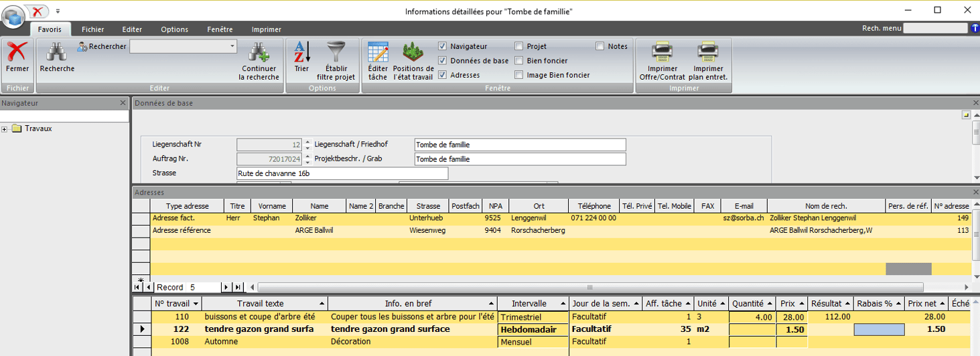Image resolution: width=980 pixels, height=356 pixels.
Task: Click the Prix net column header
Action: click(926, 304)
